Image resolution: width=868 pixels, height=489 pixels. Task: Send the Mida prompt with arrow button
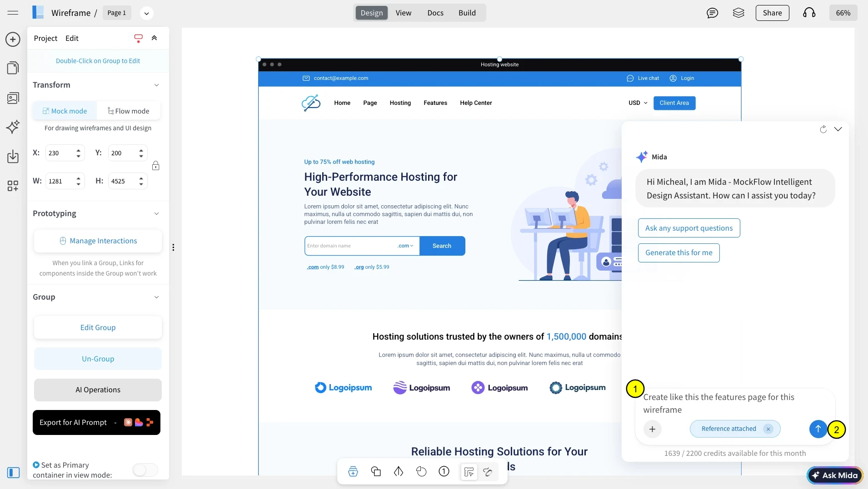pos(818,429)
